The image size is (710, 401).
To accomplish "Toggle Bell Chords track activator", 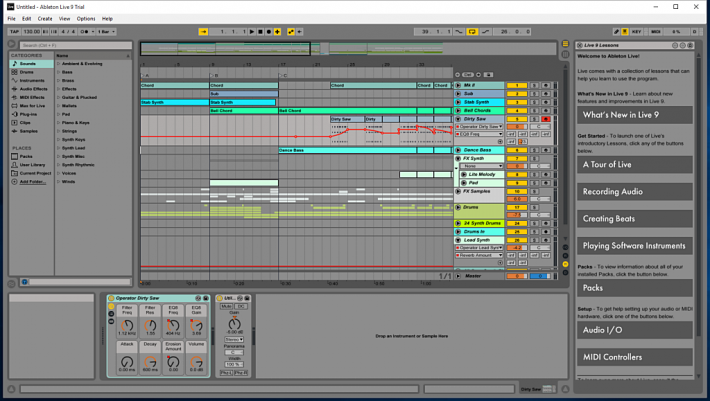I will coord(517,110).
